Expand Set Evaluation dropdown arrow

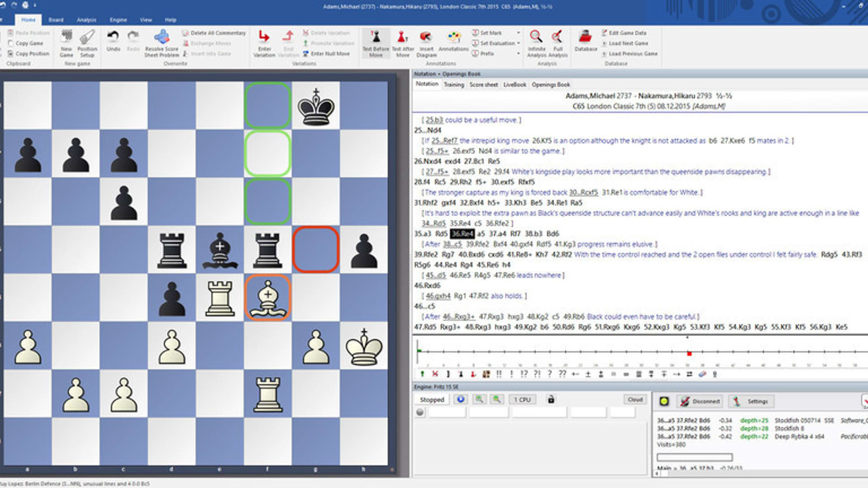tap(518, 43)
